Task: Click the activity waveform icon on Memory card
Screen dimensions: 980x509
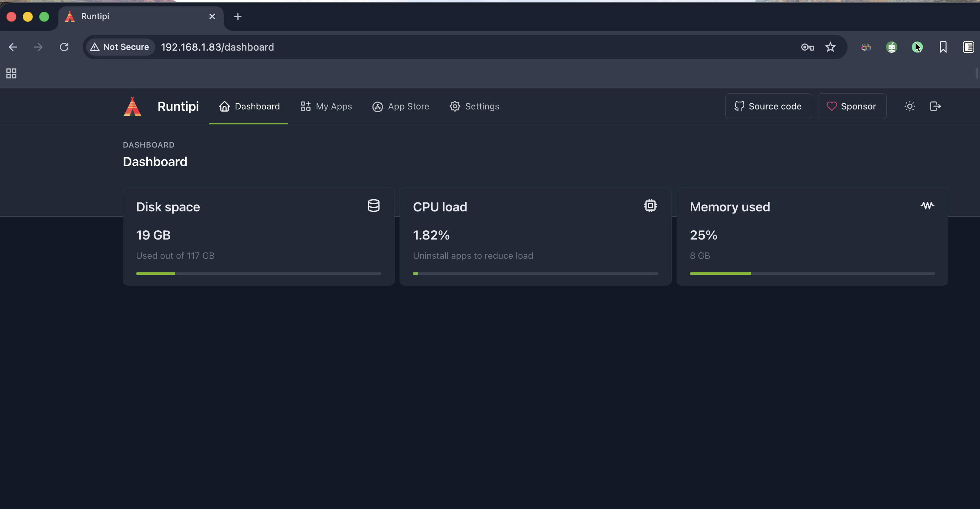Action: pyautogui.click(x=927, y=206)
